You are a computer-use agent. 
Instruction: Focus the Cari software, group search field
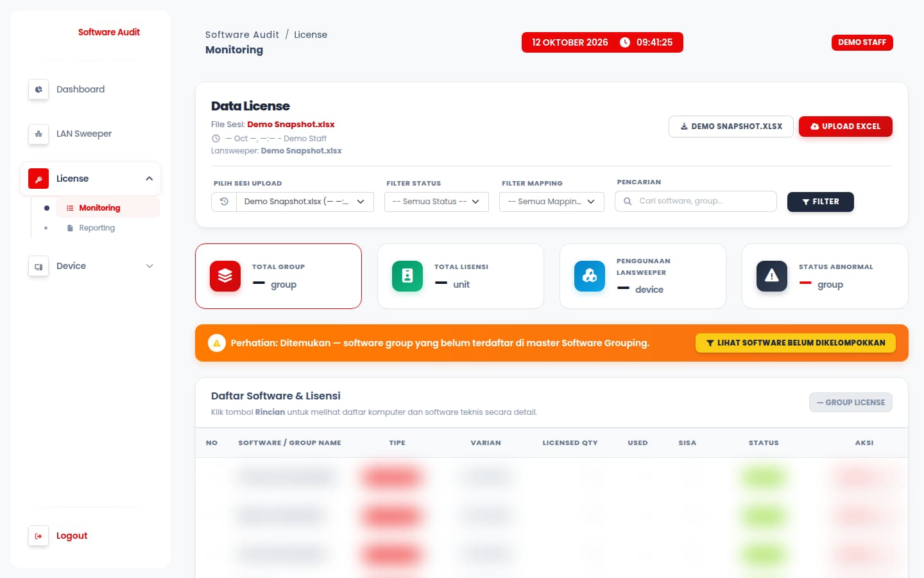pyautogui.click(x=696, y=201)
